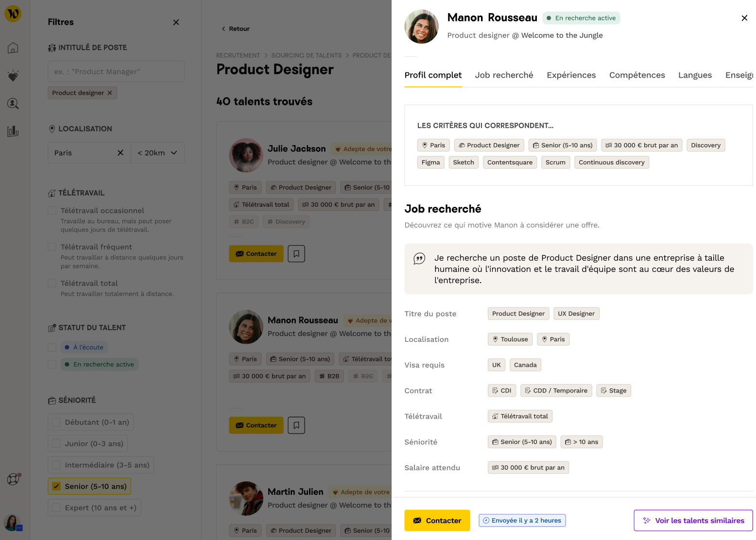
Task: Go back with the Retour link
Action: (x=236, y=29)
